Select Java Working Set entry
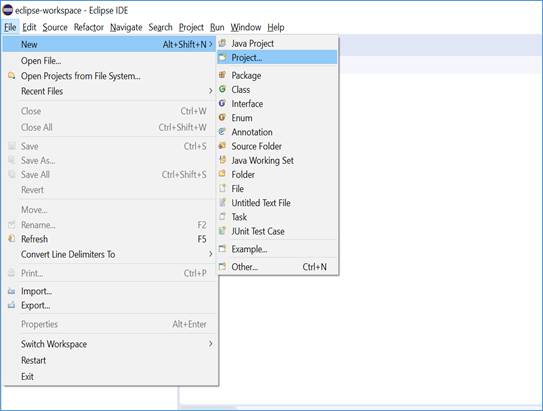 (x=277, y=160)
